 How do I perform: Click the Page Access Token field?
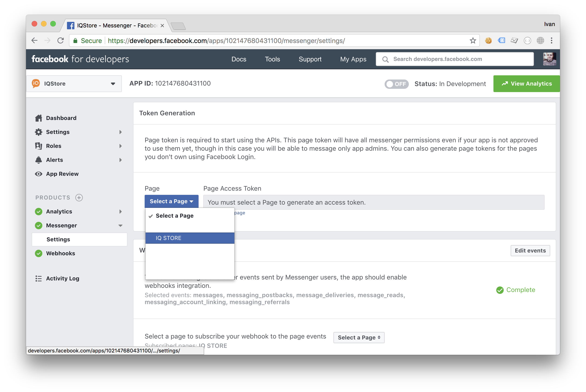pos(374,202)
